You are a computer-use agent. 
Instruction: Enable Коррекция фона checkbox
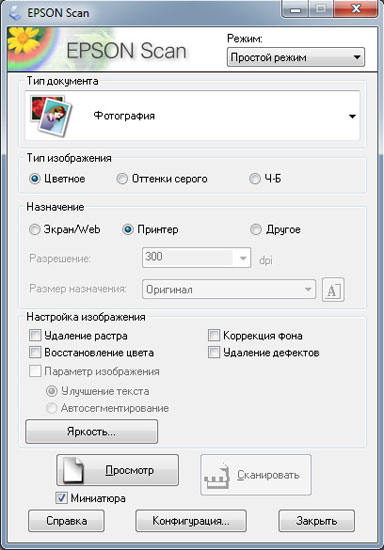pos(214,335)
